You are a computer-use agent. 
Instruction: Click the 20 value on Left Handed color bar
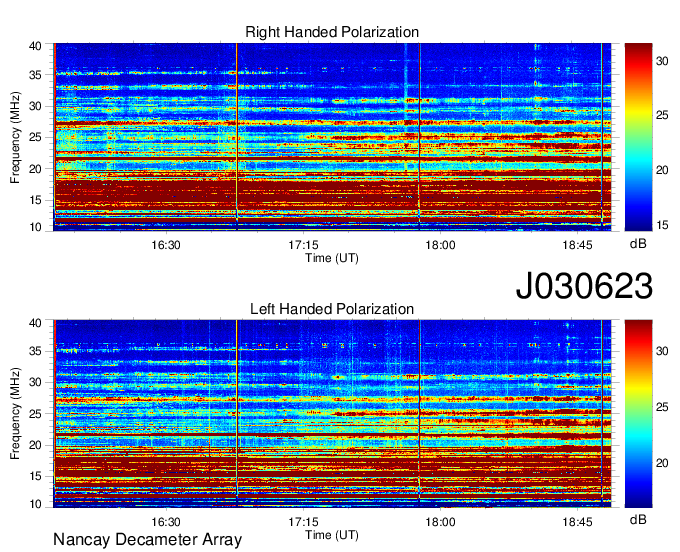[x=662, y=464]
